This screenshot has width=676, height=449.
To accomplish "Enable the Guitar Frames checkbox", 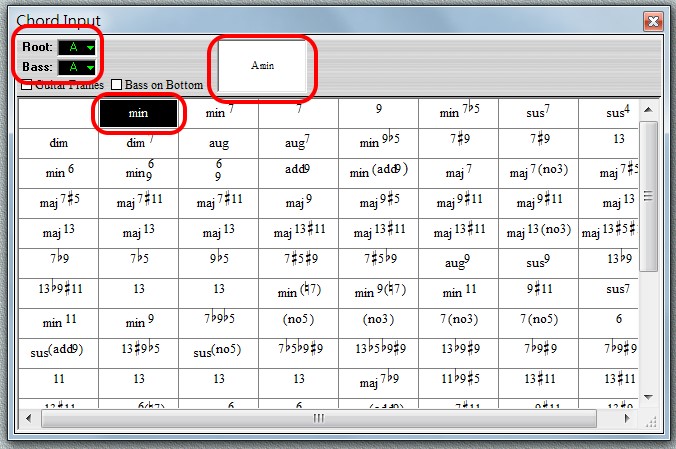I will [x=27, y=85].
